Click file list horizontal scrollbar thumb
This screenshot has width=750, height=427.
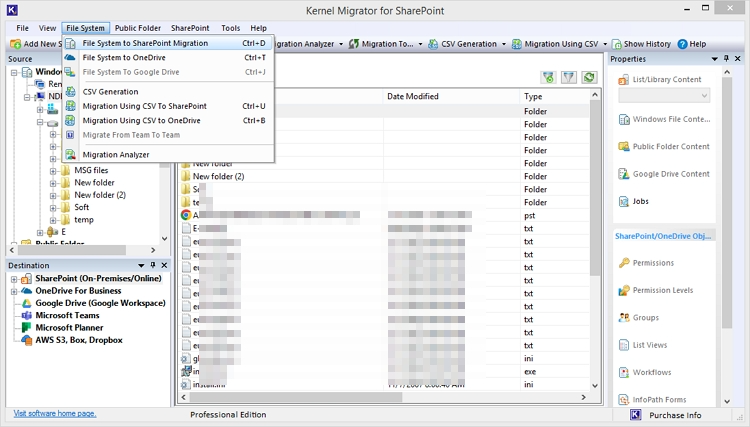click(296, 397)
